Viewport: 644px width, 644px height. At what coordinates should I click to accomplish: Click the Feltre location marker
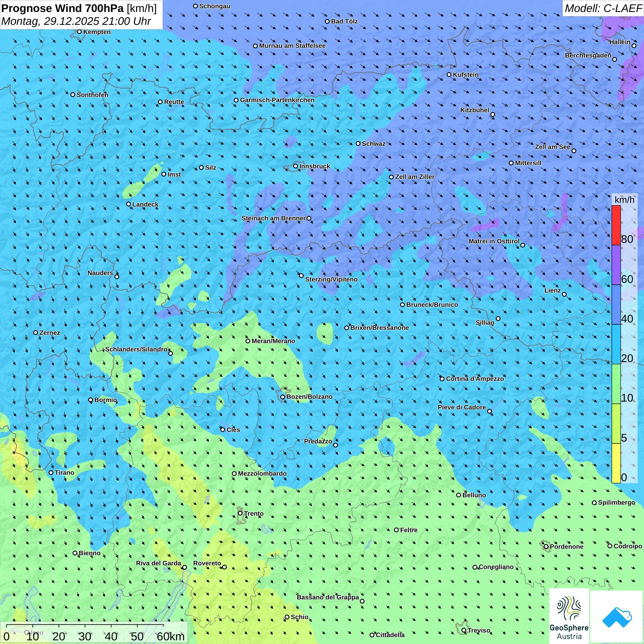coord(397,530)
